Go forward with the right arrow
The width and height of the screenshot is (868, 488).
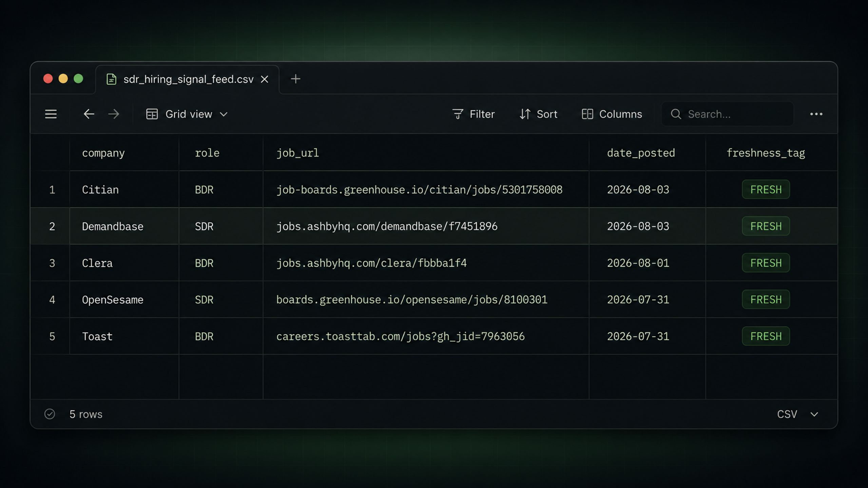114,114
